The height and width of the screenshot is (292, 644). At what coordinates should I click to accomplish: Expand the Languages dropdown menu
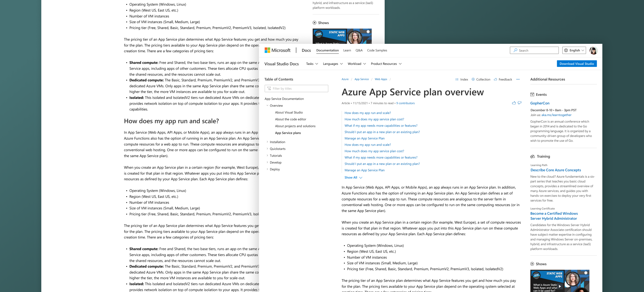click(333, 64)
